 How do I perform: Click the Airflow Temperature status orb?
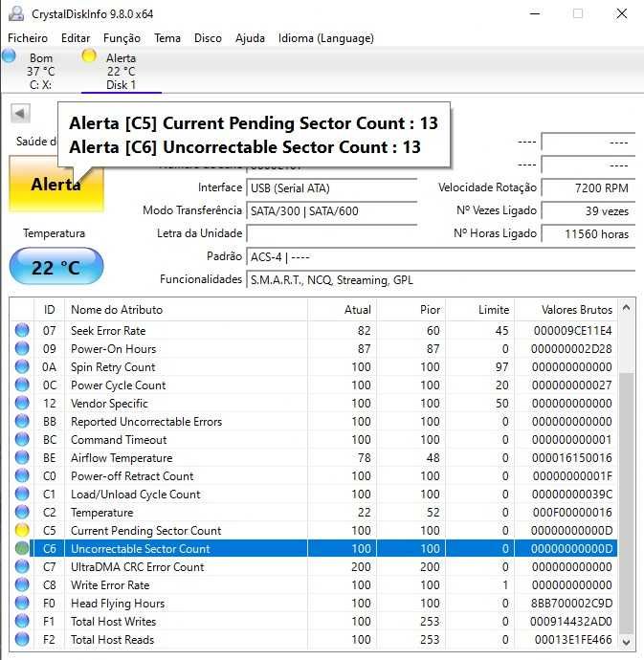pyautogui.click(x=22, y=457)
